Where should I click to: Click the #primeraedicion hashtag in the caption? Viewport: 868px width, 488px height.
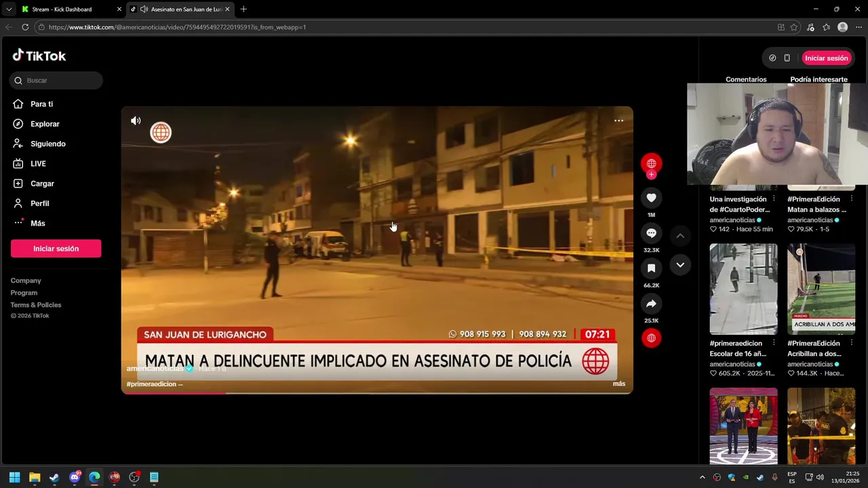pyautogui.click(x=151, y=384)
